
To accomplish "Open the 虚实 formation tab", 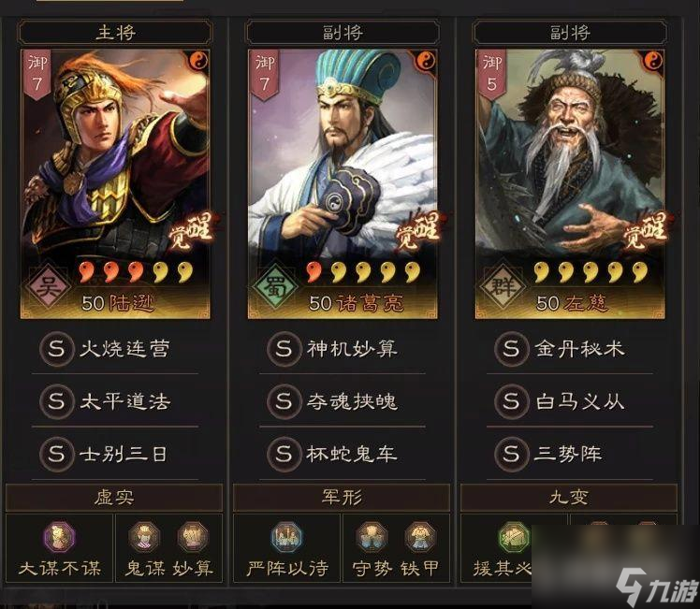I will point(114,498).
